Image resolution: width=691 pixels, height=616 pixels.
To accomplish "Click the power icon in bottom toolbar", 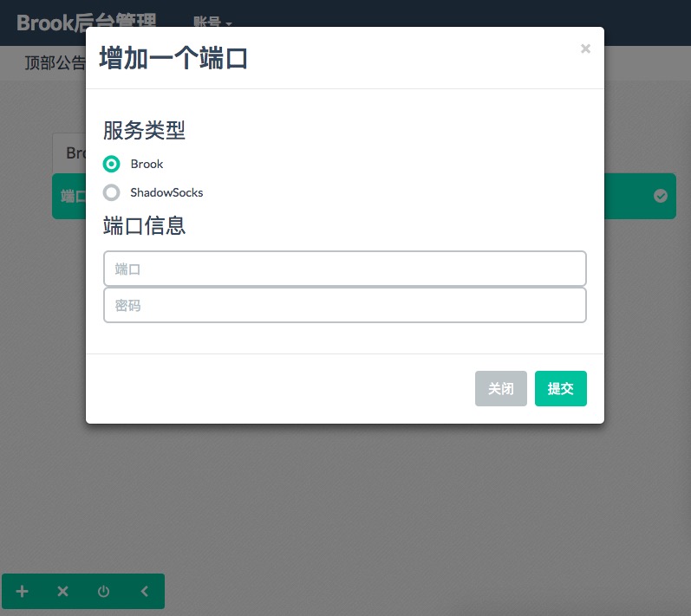I will [103, 592].
